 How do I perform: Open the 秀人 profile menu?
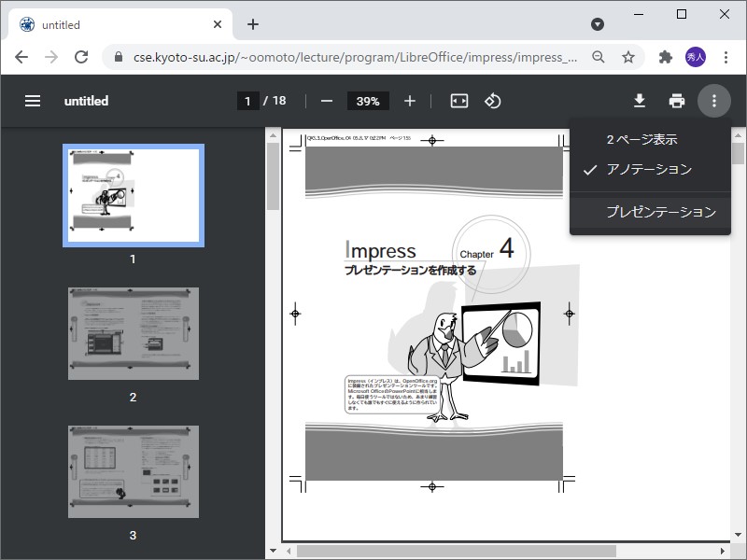[695, 57]
